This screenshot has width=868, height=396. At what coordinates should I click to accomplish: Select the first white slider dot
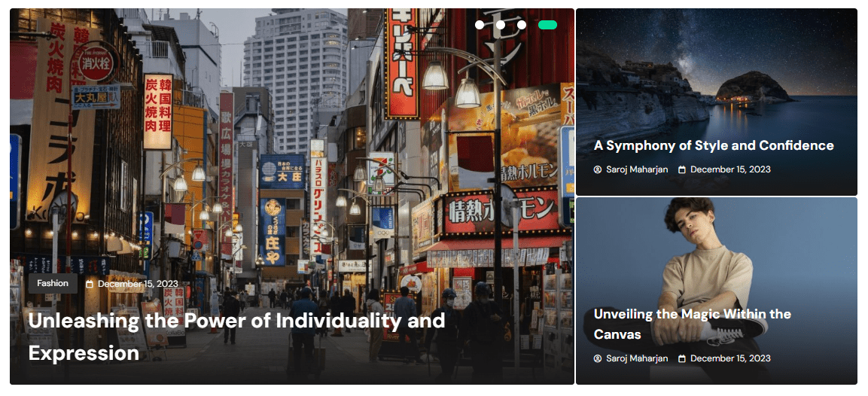point(480,25)
